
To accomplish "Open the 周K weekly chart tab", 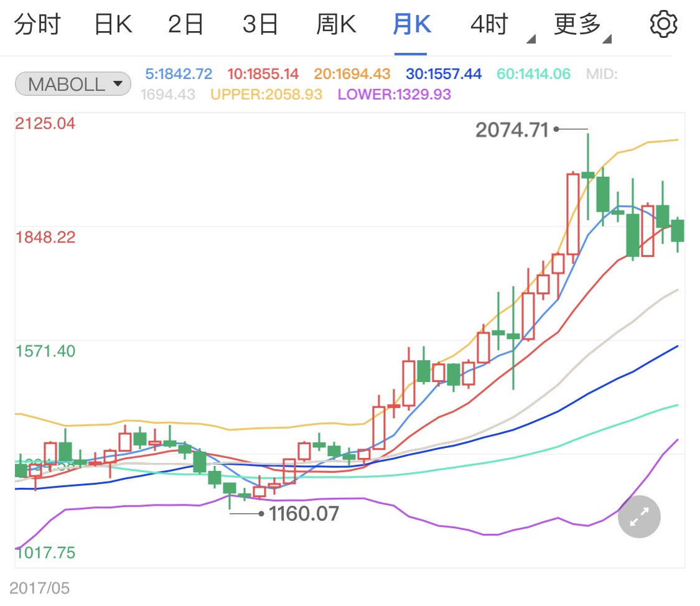I will click(x=336, y=24).
